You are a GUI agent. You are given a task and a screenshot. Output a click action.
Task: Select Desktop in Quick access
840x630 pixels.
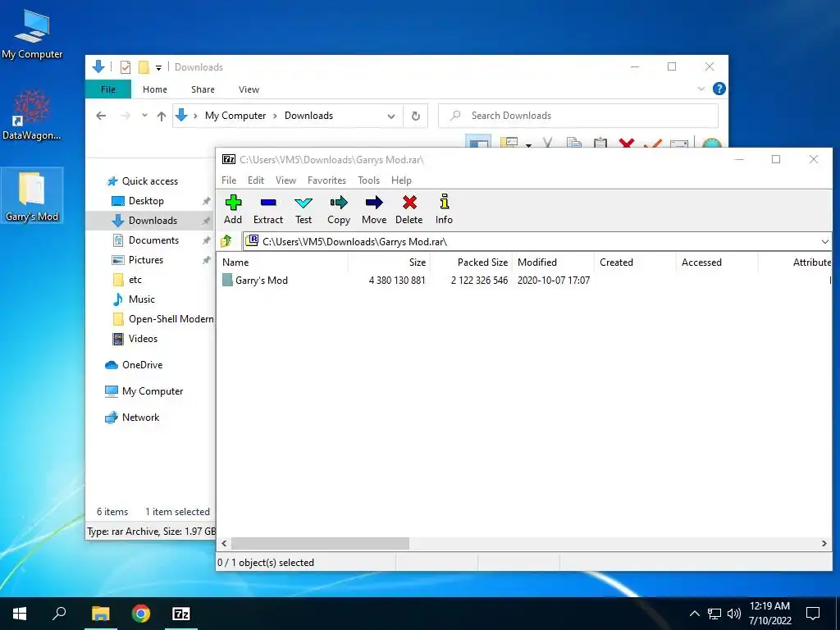[x=146, y=201]
